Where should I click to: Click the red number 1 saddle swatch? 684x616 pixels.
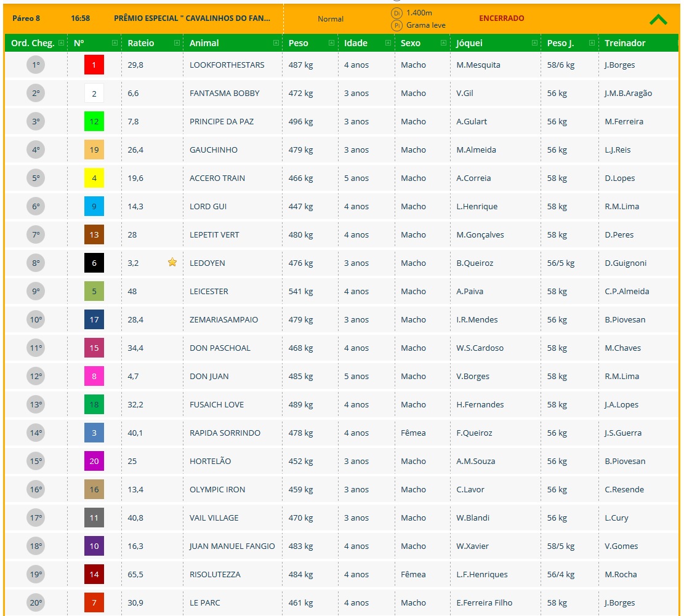click(x=94, y=65)
